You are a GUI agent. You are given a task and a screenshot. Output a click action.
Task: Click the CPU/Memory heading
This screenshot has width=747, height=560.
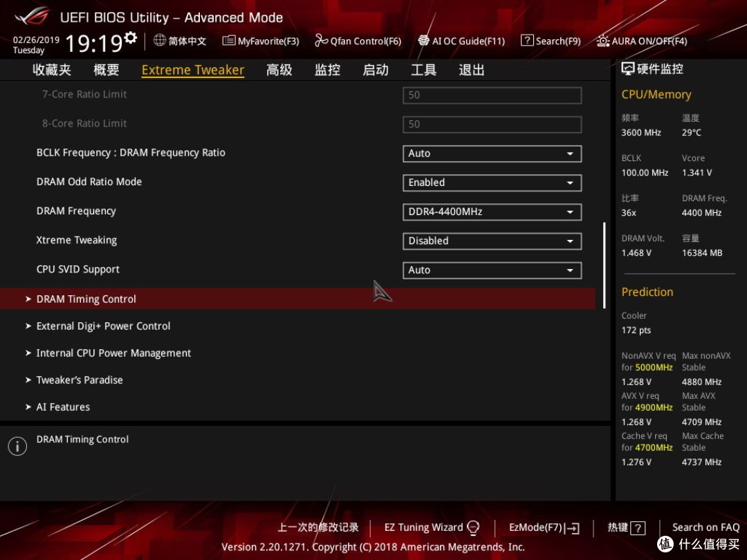(x=656, y=95)
